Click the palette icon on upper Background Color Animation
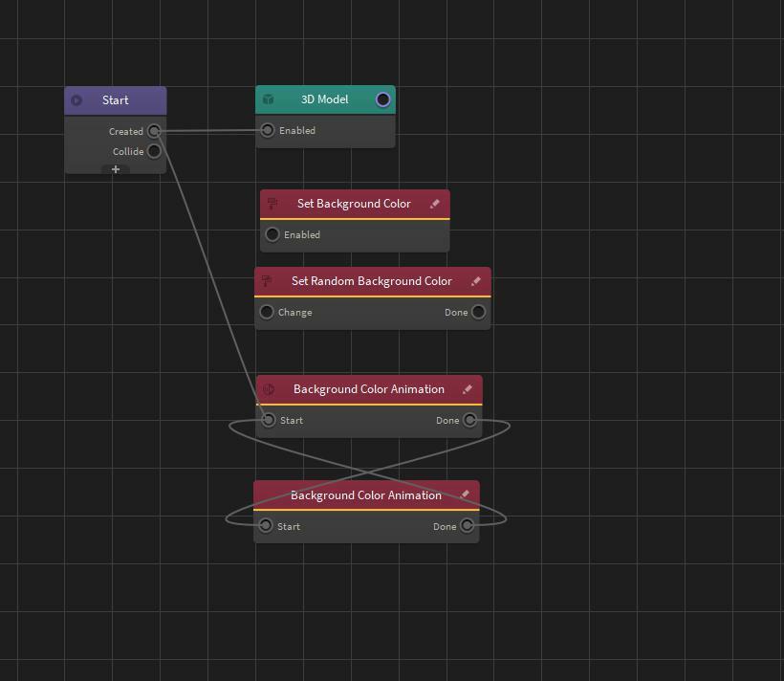Image resolution: width=784 pixels, height=681 pixels. pyautogui.click(x=269, y=389)
